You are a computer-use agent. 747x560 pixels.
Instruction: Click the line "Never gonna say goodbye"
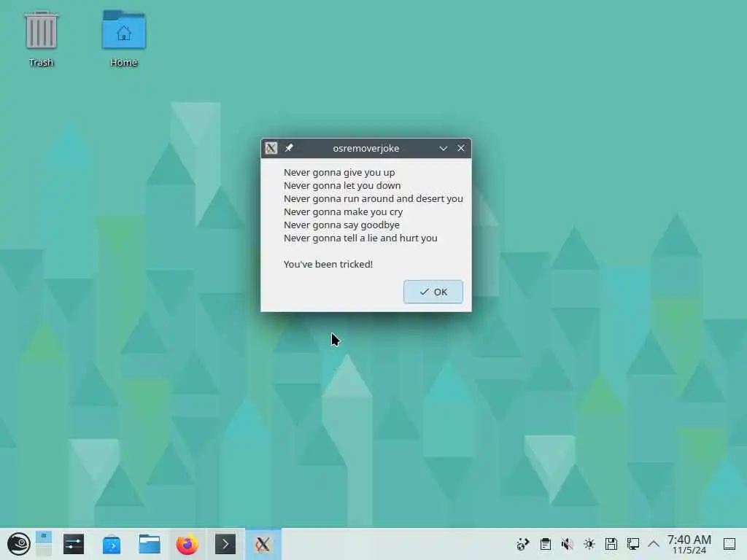click(341, 225)
